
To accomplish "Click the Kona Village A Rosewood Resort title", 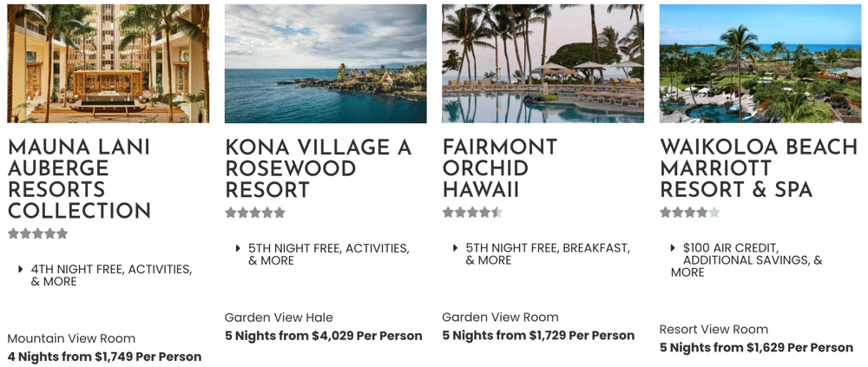I will 319,168.
